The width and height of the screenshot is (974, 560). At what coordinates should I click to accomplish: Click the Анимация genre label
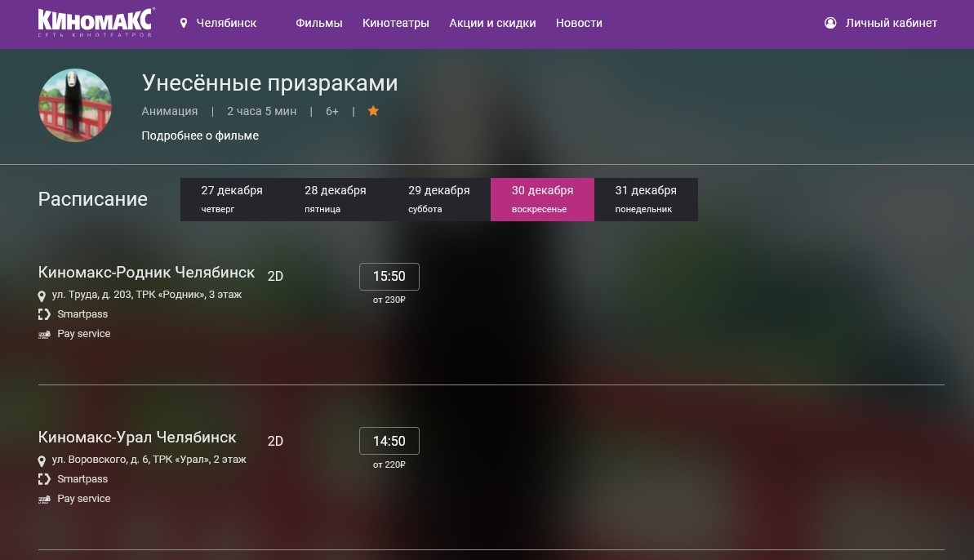(170, 111)
